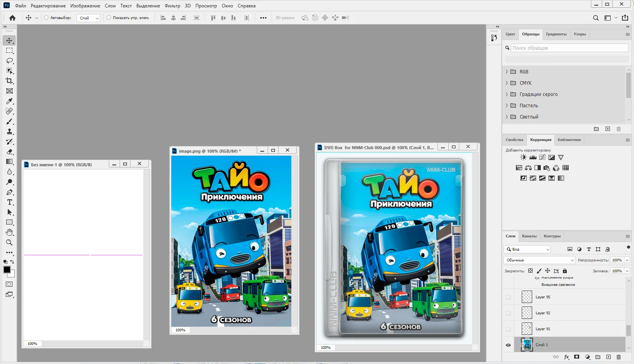
Task: Delete layer with trash icon in Layers panel
Action: (x=619, y=357)
